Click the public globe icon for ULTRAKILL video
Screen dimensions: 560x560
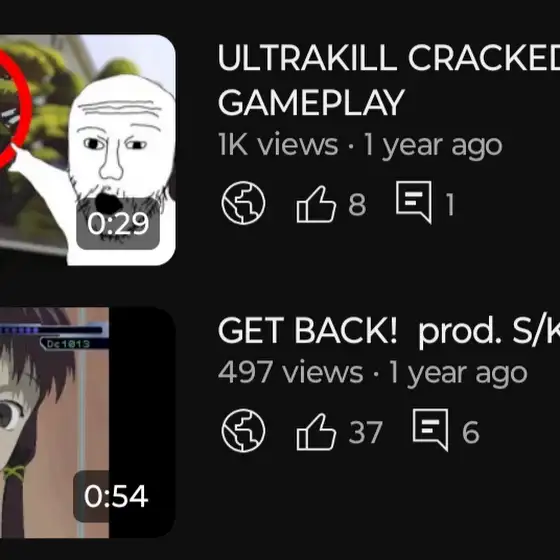pos(243,203)
